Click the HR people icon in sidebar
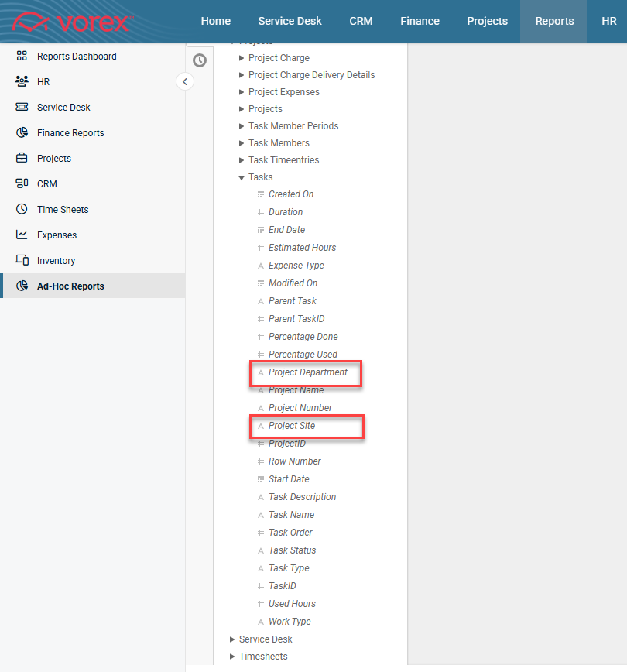 tap(22, 82)
